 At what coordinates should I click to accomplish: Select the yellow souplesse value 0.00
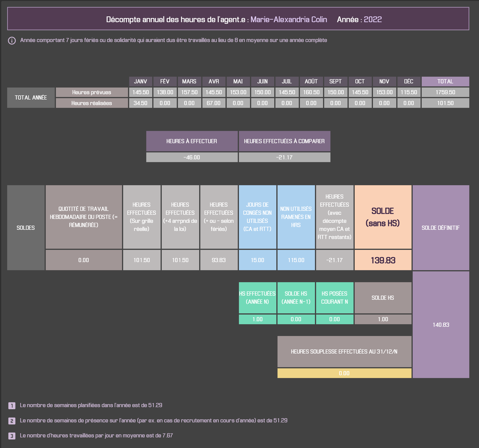[344, 373]
